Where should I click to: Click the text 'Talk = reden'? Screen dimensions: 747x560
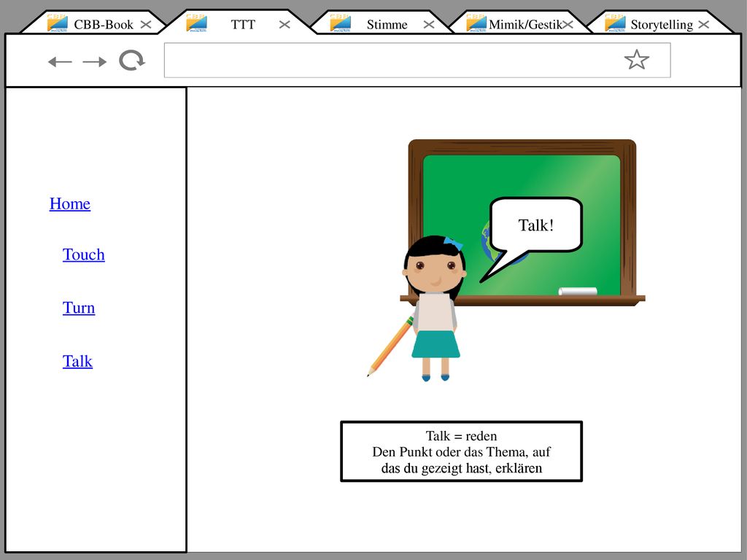[x=461, y=436]
